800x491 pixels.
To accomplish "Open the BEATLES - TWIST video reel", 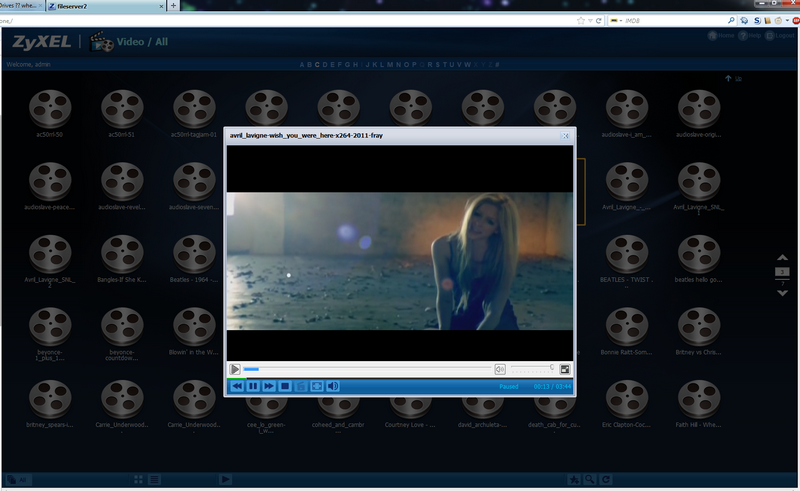I will click(x=627, y=254).
